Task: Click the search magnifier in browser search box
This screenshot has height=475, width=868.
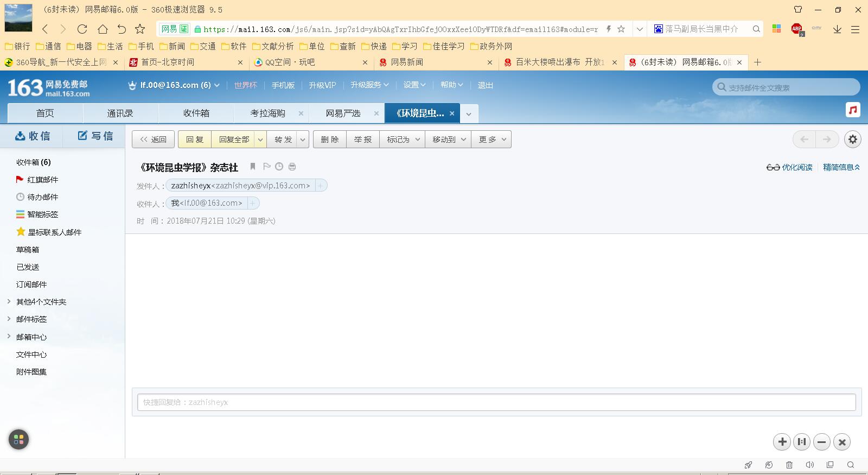Action: [x=756, y=29]
